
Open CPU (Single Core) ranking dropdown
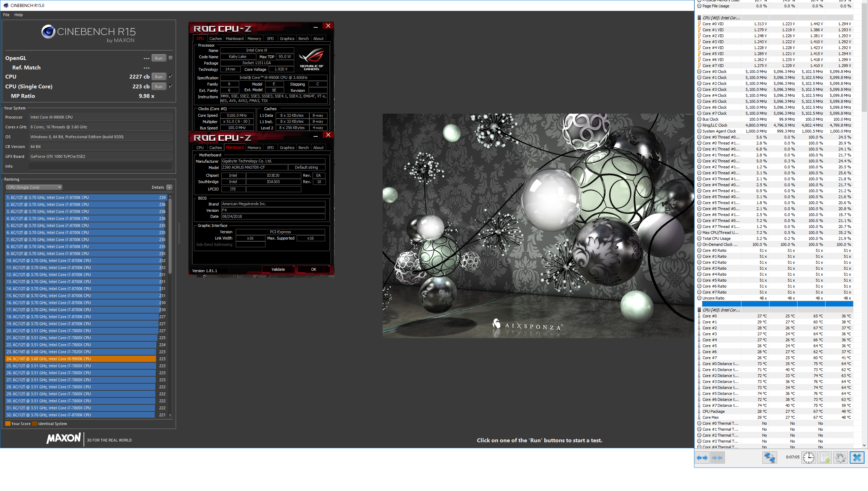coord(34,187)
